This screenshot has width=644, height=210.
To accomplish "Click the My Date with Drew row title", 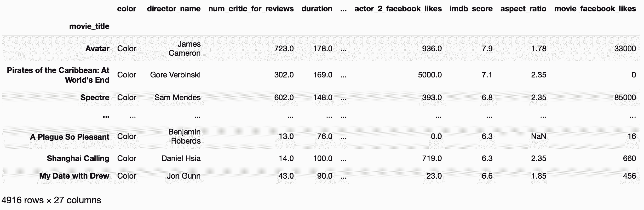I will 74,176.
